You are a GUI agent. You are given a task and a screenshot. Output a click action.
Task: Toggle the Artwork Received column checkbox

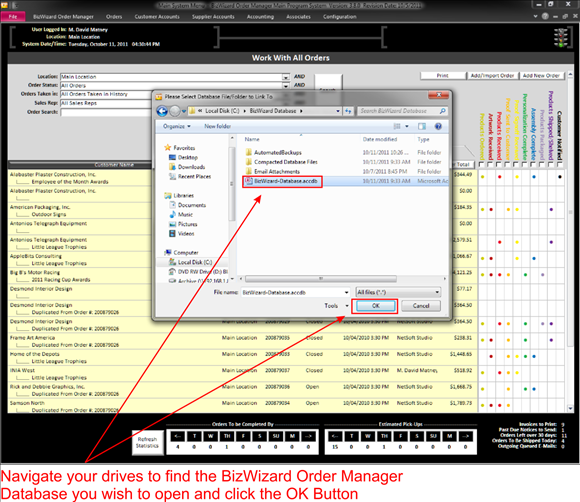[490, 164]
